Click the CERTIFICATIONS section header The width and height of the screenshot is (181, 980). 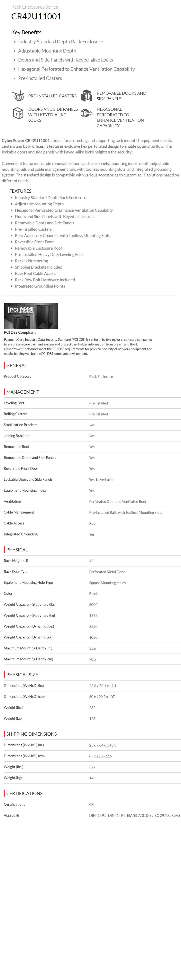tap(24, 793)
